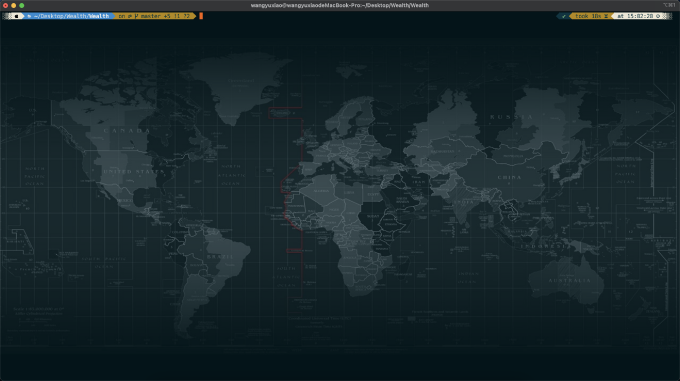Click the Apple logo in the prompt
680x381 pixels.
pos(16,16)
